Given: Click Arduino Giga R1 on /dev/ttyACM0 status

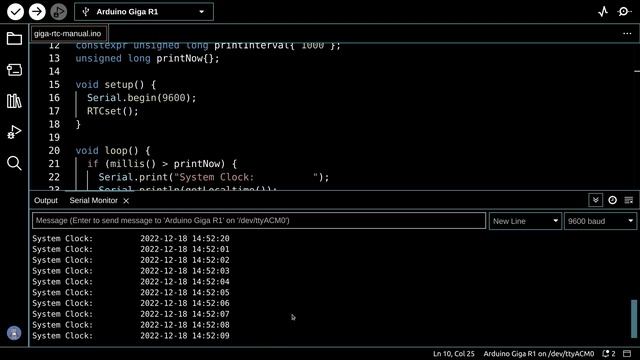Looking at the screenshot, I should tap(538, 354).
